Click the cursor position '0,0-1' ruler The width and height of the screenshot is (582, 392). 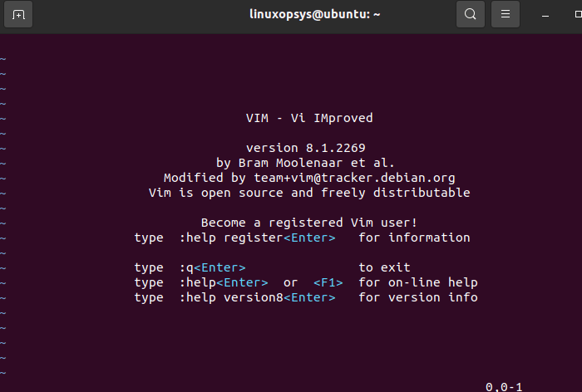[504, 387]
